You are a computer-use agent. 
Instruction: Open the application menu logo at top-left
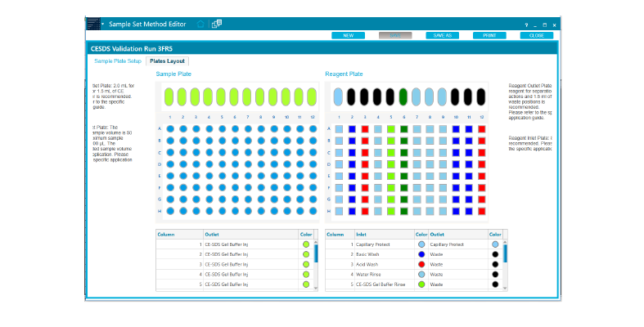pyautogui.click(x=93, y=25)
